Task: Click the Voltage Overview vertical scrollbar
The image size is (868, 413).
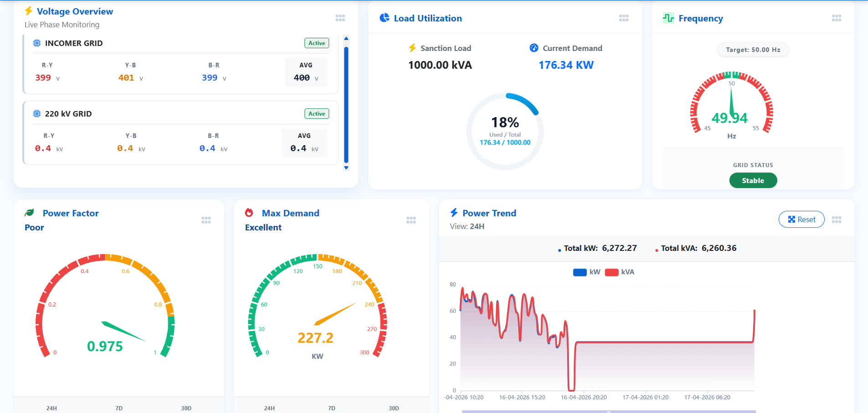Action: 346,105
